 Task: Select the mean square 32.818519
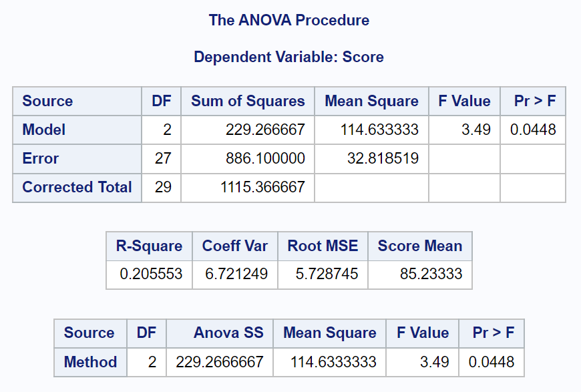pyautogui.click(x=383, y=158)
